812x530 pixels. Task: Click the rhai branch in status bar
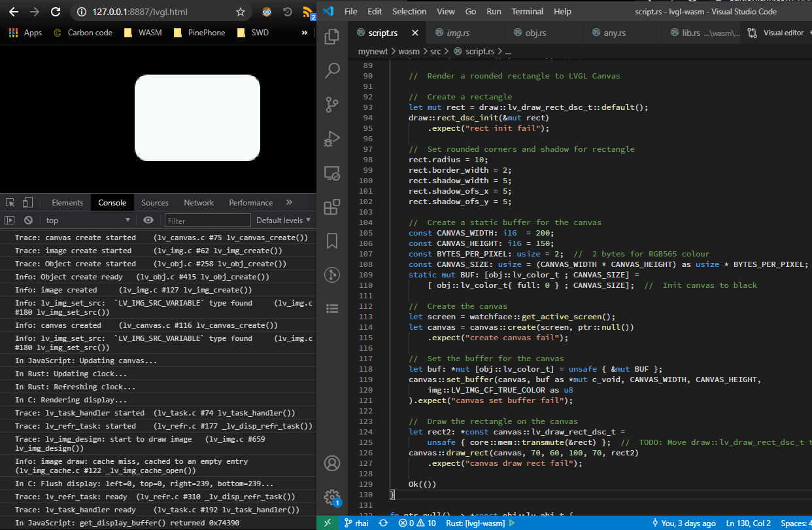coord(356,523)
